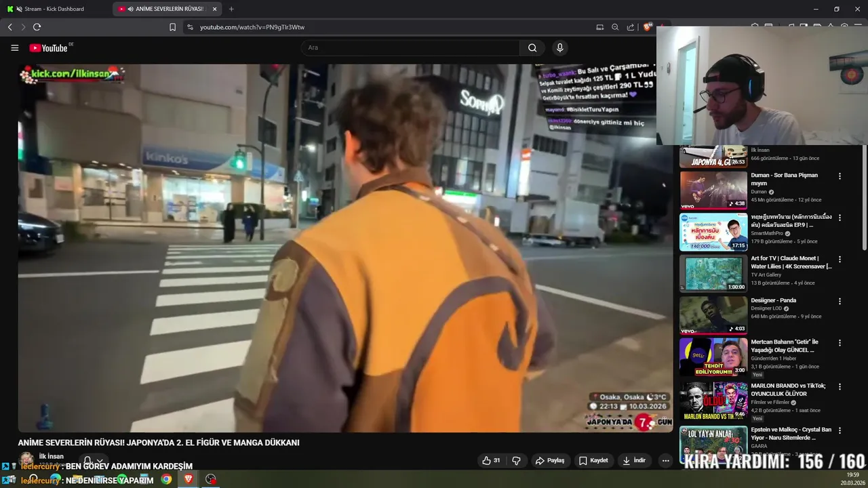Open options menu for SmartMathPro video
868x488 pixels.
click(x=840, y=218)
